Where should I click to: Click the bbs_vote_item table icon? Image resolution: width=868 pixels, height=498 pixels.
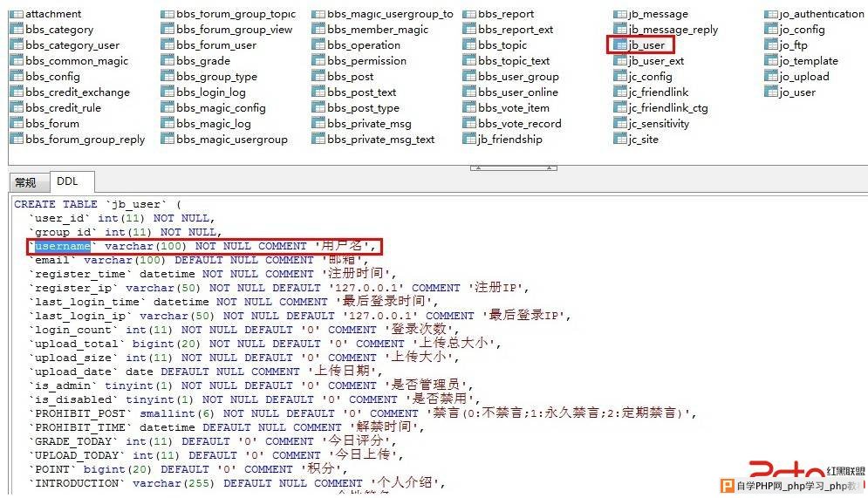469,108
